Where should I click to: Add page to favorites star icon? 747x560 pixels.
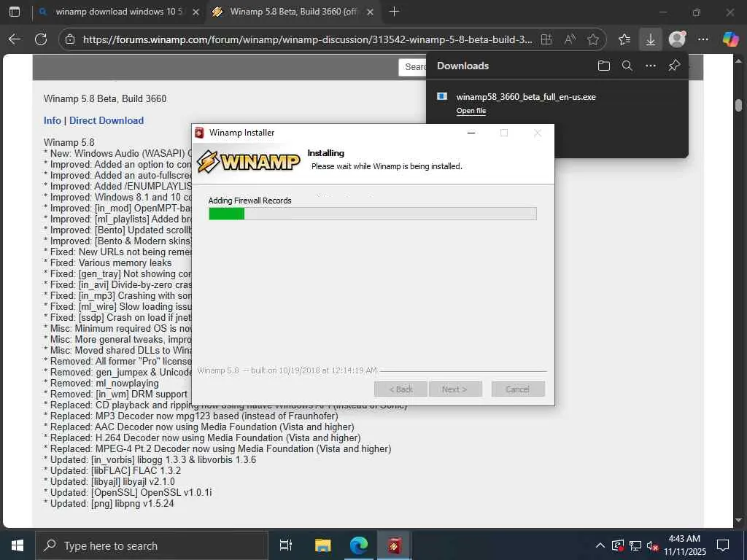coord(593,39)
